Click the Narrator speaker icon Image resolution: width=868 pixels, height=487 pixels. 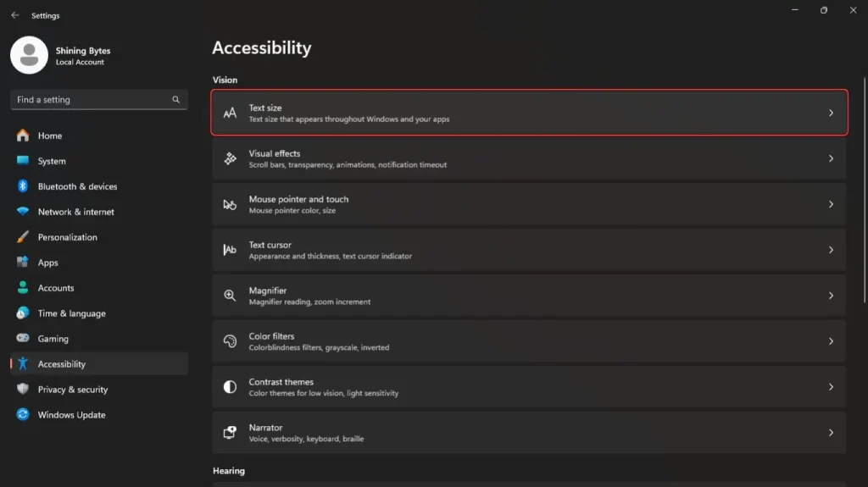(230, 433)
